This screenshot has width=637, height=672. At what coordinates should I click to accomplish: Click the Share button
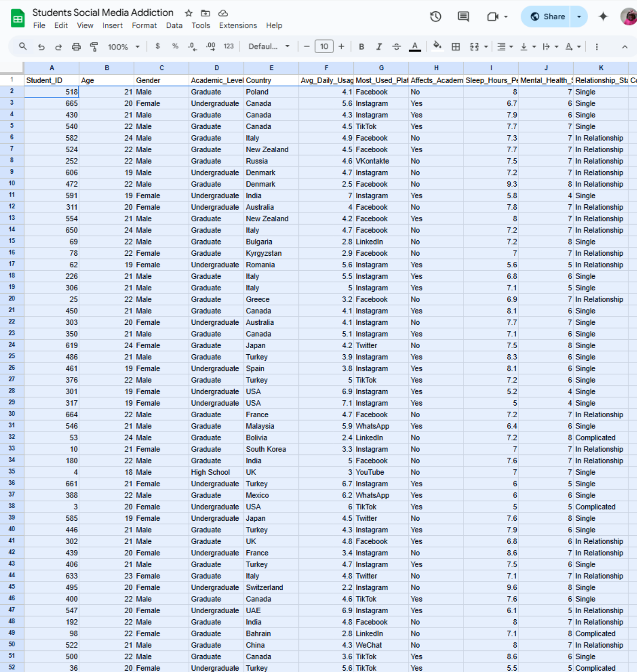tap(548, 17)
